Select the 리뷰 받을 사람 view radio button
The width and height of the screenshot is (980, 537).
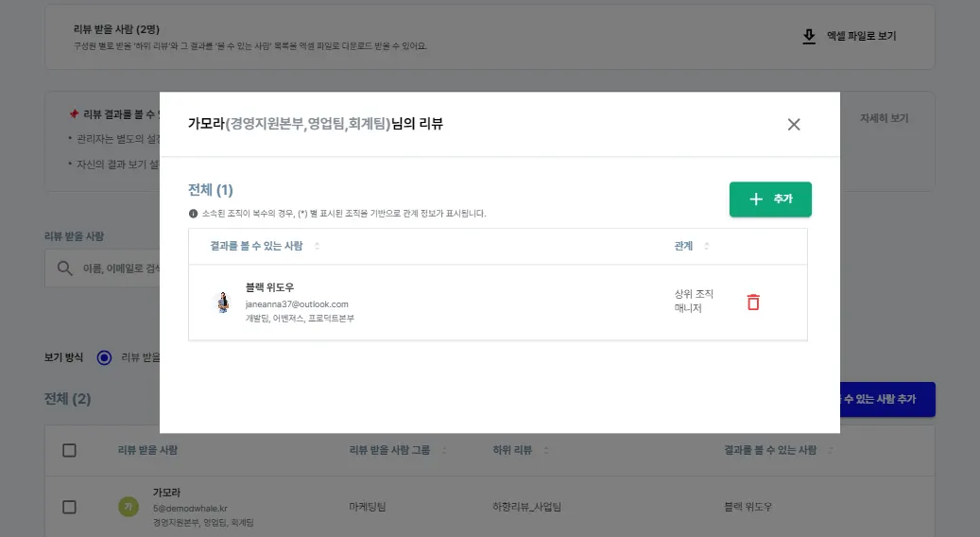tap(104, 357)
